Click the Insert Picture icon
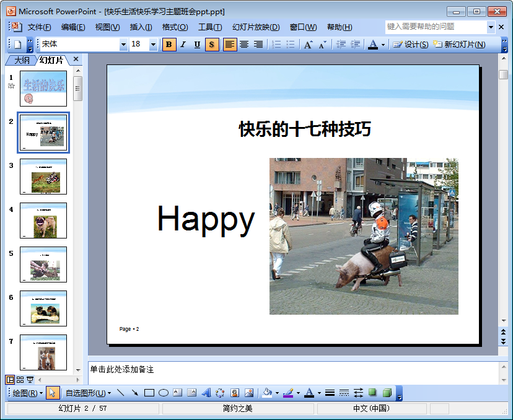This screenshot has width=513, height=420. point(249,393)
